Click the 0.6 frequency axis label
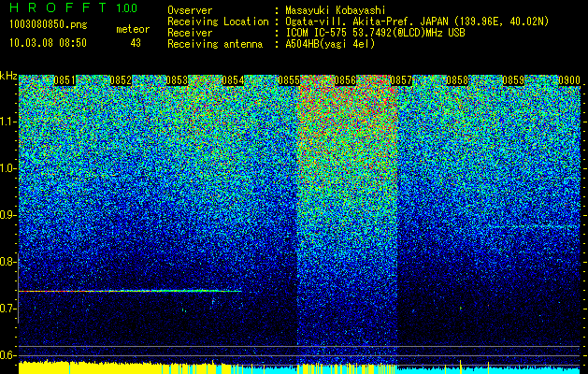This screenshot has height=374, width=588. point(7,355)
